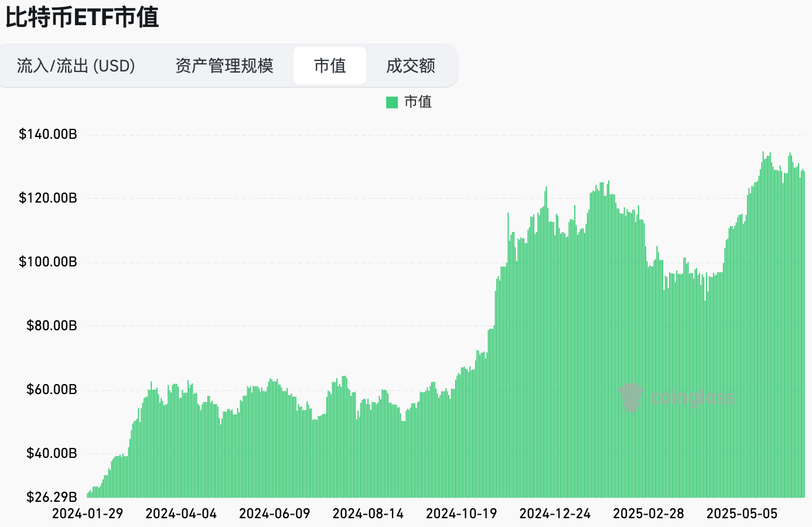Click the $60.00B y-axis label
This screenshot has width=812, height=527.
point(52,389)
